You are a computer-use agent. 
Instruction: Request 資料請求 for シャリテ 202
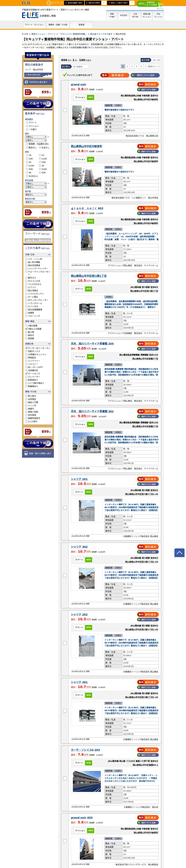coord(148,614)
